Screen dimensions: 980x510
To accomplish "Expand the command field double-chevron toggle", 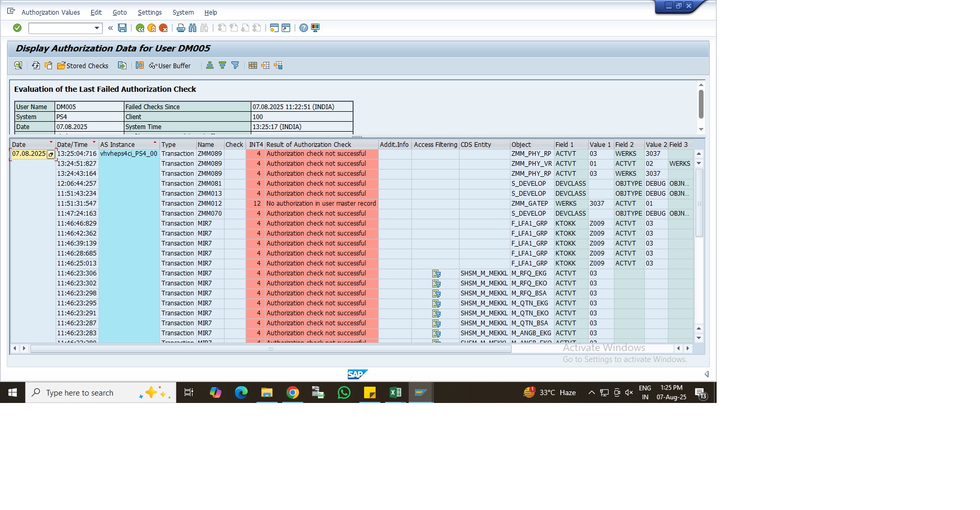I will click(111, 28).
